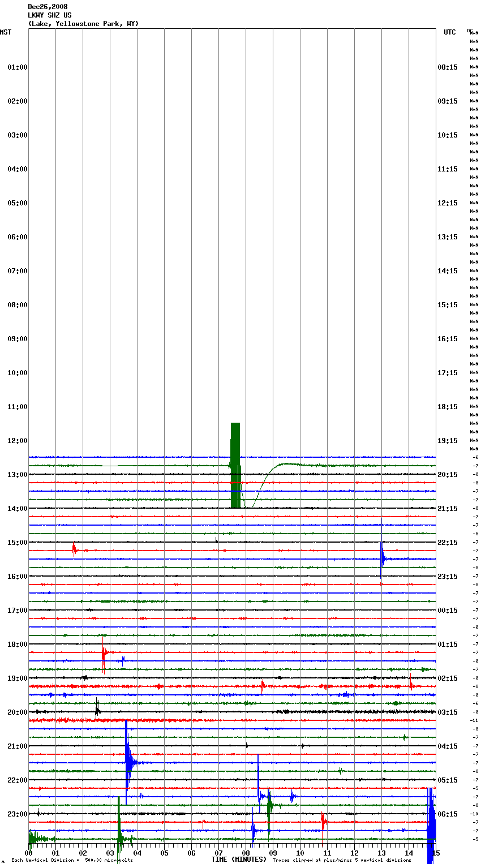Click the 00:15 UTC time label
This screenshot has width=481, height=868.
[448, 611]
